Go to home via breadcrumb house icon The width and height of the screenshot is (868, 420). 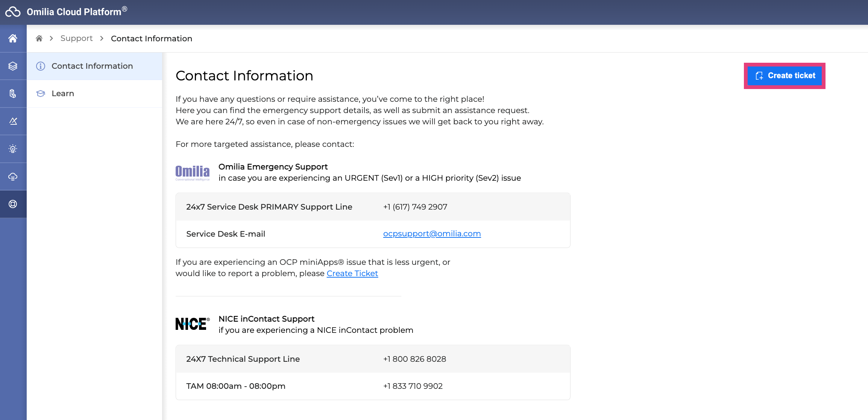click(39, 38)
